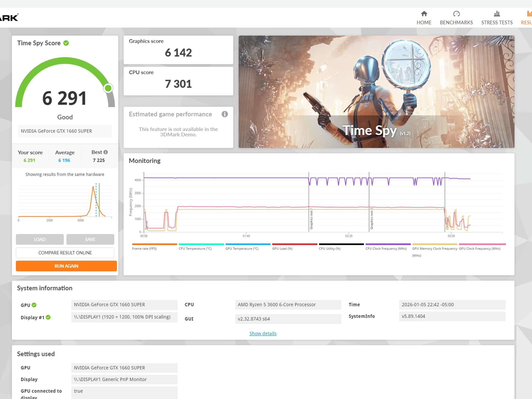Screen dimensions: 532x399
Task: Click the Stress Tests bar chart icon
Action: [x=497, y=14]
